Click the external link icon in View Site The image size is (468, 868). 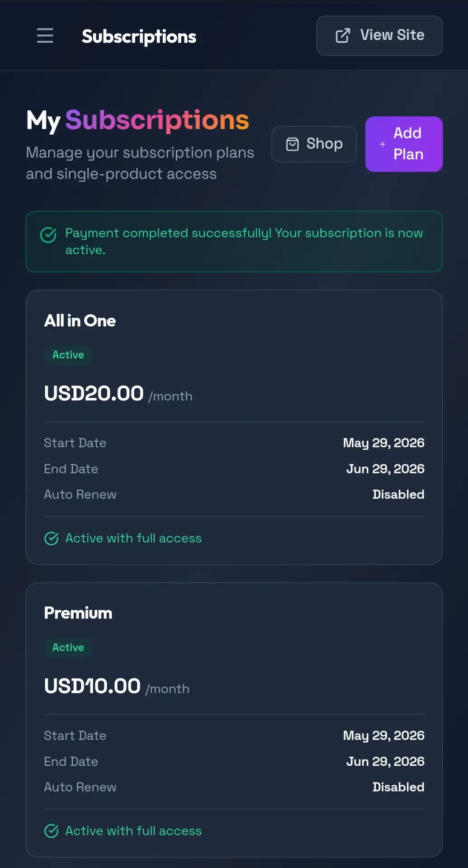[343, 36]
